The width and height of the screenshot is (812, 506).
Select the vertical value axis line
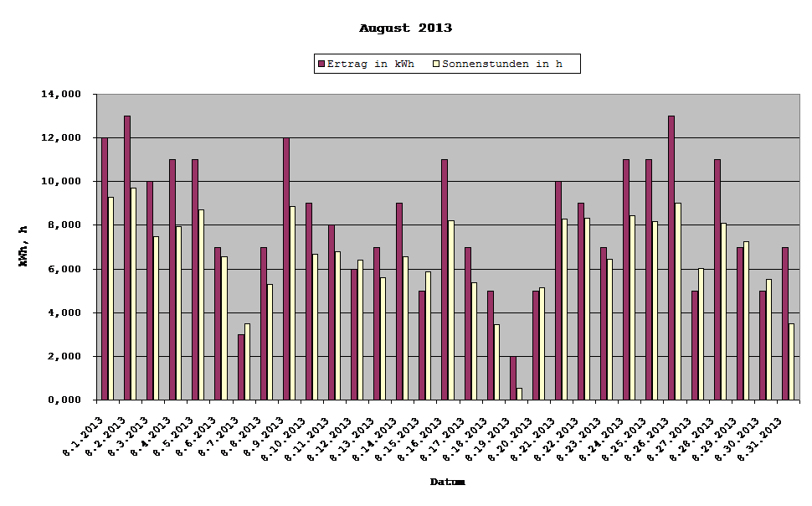pos(96,251)
